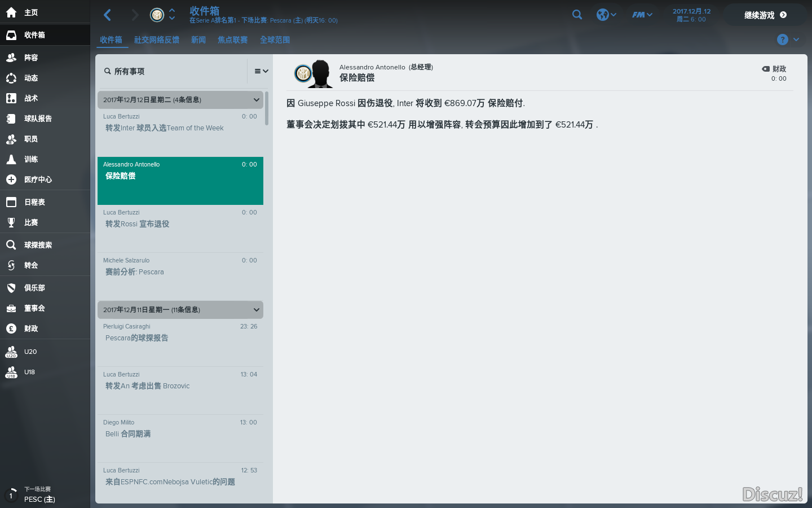
Task: Open the 主页 home icon in sidebar
Action: (x=11, y=12)
